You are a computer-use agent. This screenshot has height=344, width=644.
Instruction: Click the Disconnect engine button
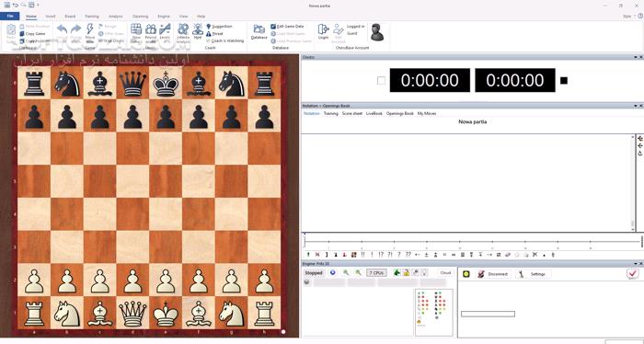click(x=494, y=274)
